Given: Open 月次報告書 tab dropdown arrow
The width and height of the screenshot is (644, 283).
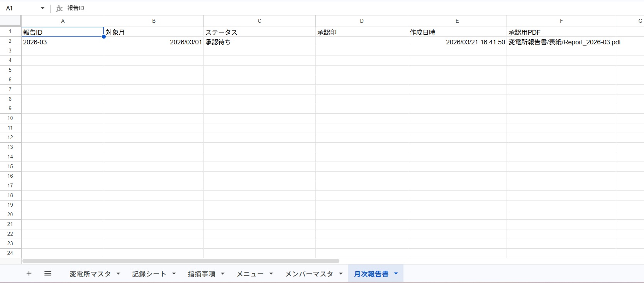Looking at the screenshot, I should [x=396, y=274].
